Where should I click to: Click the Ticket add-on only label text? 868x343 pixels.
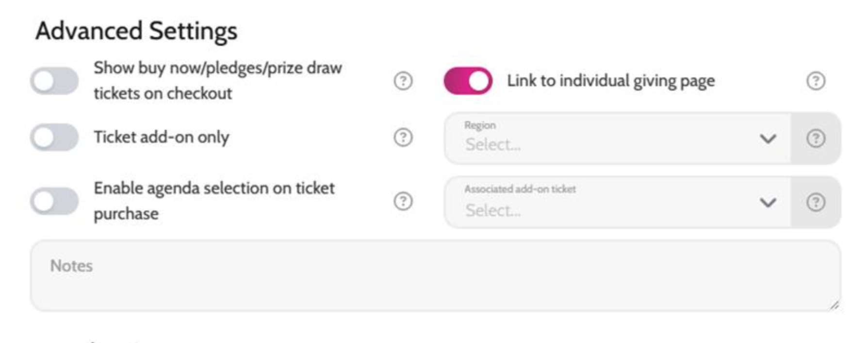click(x=161, y=137)
